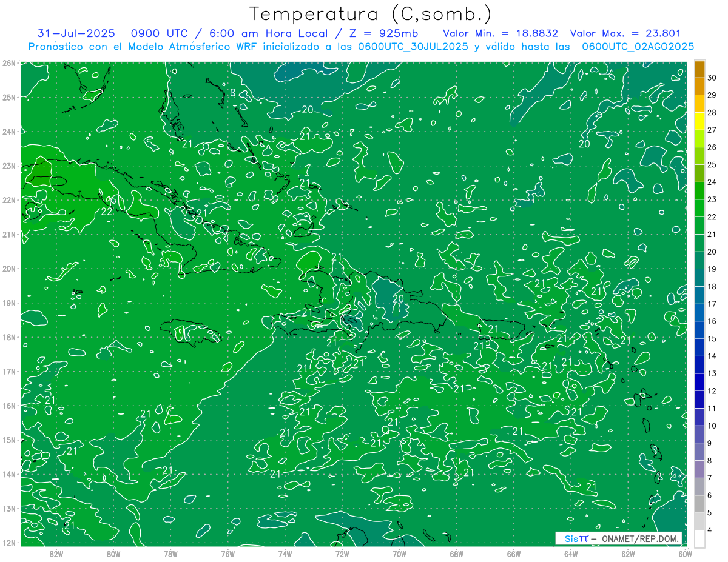Click the "22N" latitude axis label

pyautogui.click(x=8, y=200)
